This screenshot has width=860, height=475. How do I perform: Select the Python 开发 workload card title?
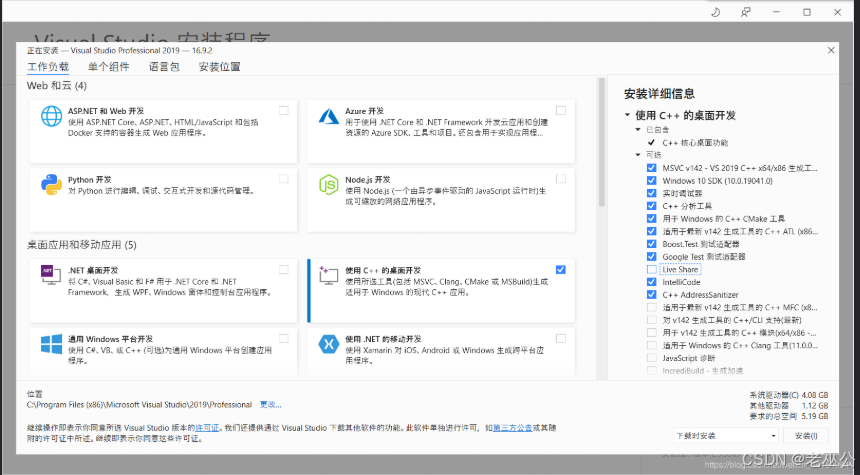pos(89,179)
